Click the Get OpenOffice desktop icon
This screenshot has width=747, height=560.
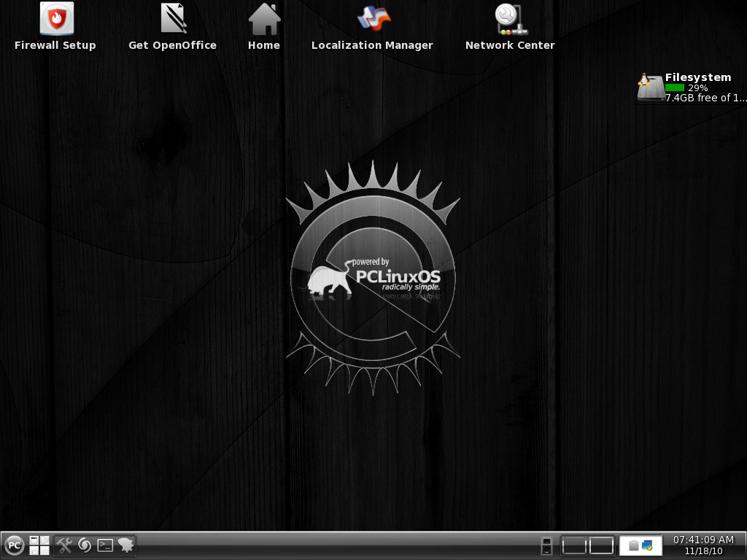[x=173, y=20]
